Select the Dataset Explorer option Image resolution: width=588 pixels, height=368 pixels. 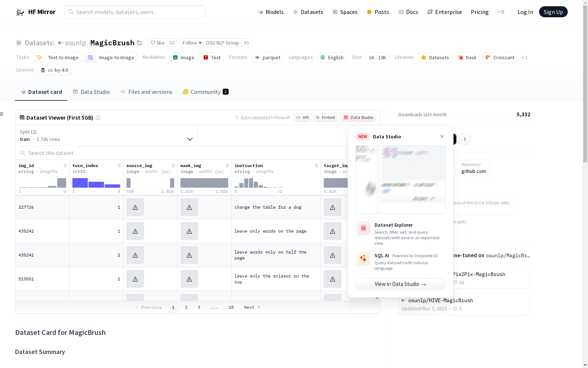(401, 234)
